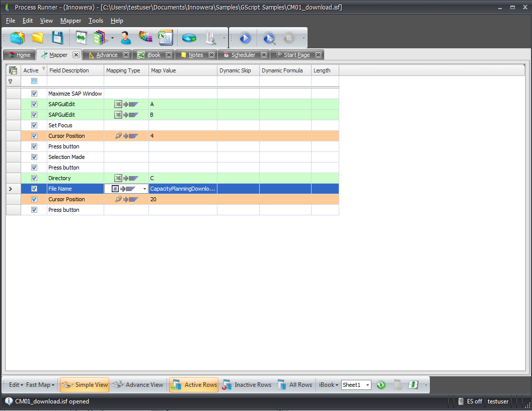Show Inactive Rows
This screenshot has width=532, height=411.
(x=247, y=385)
